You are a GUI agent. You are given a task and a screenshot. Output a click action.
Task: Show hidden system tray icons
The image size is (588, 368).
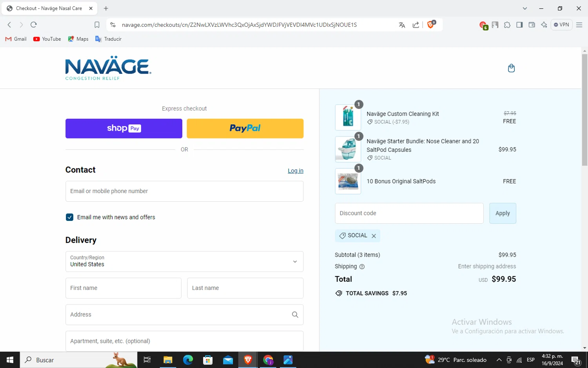tap(499, 360)
